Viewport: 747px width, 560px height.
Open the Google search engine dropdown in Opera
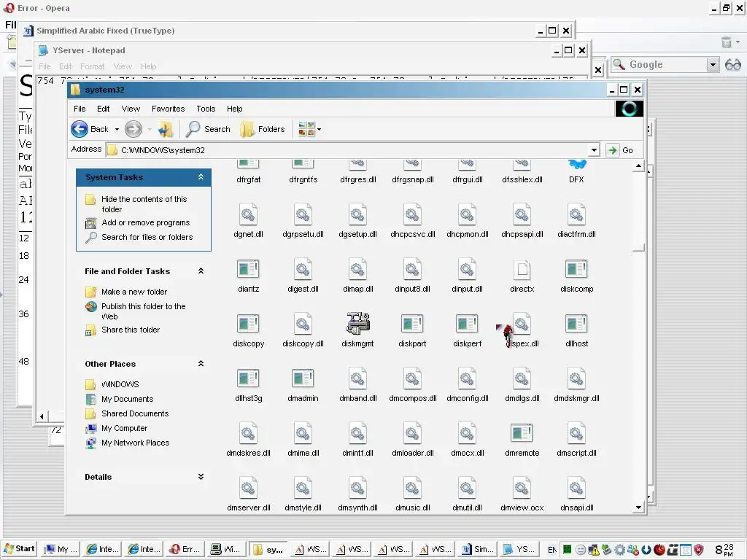coord(713,65)
